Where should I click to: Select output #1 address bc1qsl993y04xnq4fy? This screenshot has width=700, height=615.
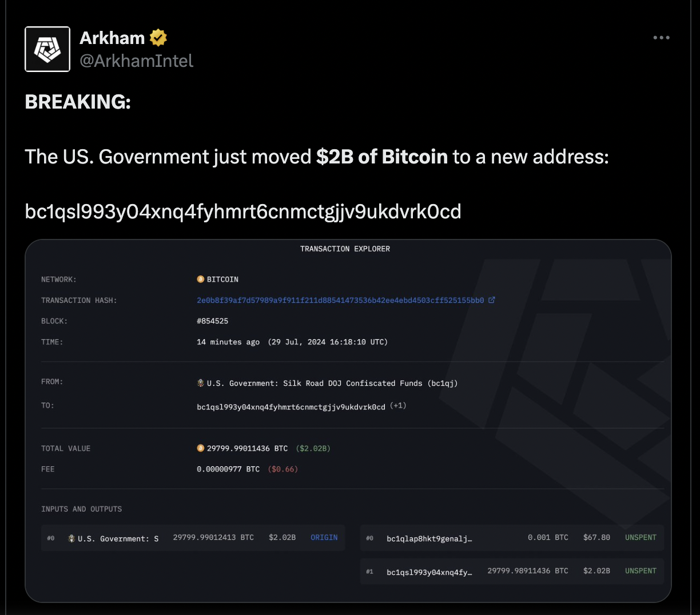pos(429,572)
